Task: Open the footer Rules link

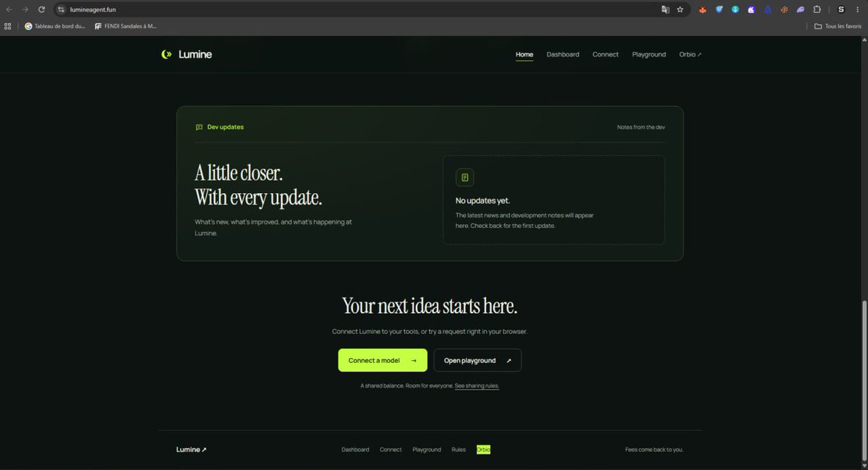Action: (x=459, y=450)
